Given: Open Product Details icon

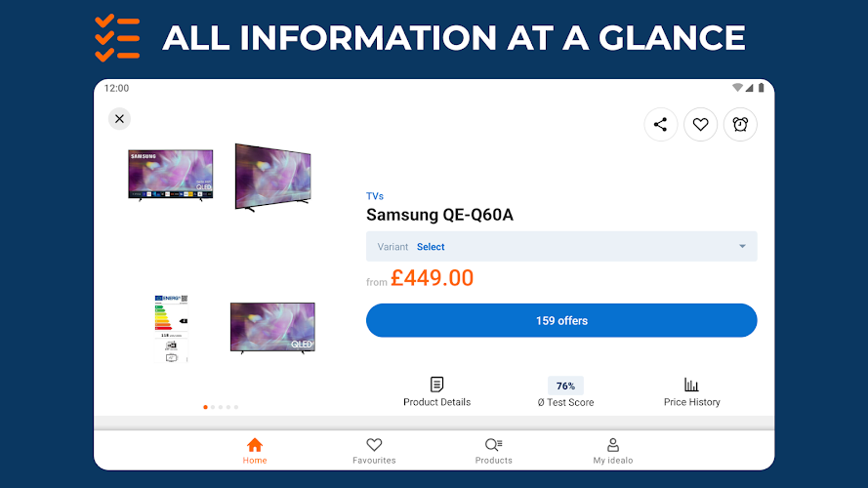Looking at the screenshot, I should [x=436, y=385].
